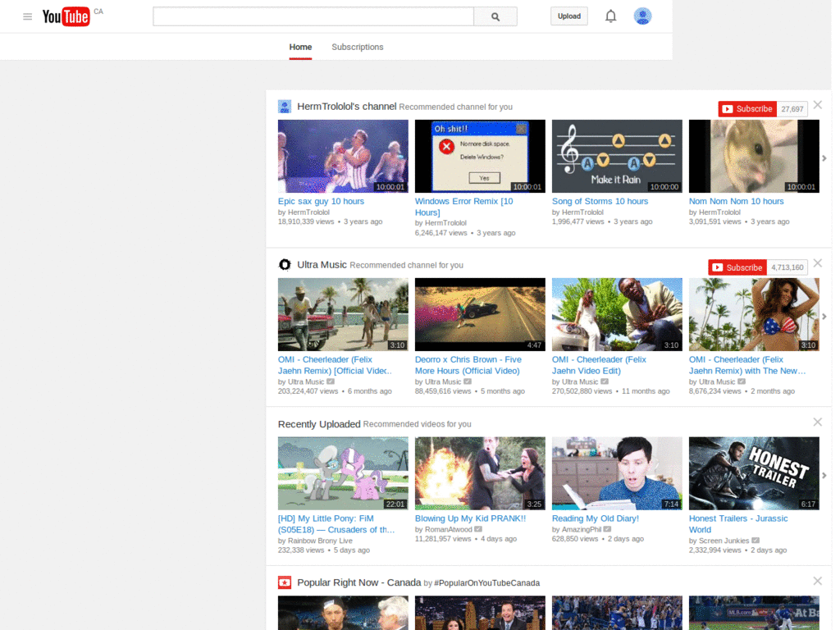Show next videos in Recently Uploaded row

tap(824, 475)
